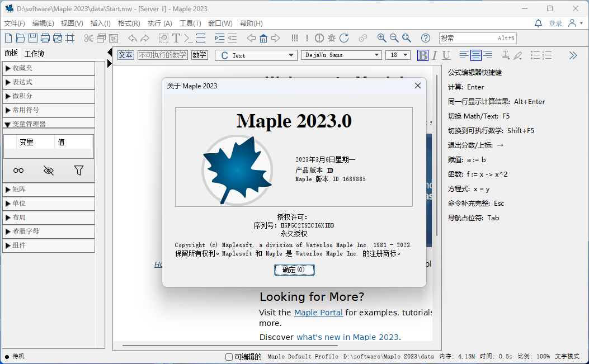Click 确定 in the About Maple dialog
The height and width of the screenshot is (364, 589).
[x=294, y=270]
